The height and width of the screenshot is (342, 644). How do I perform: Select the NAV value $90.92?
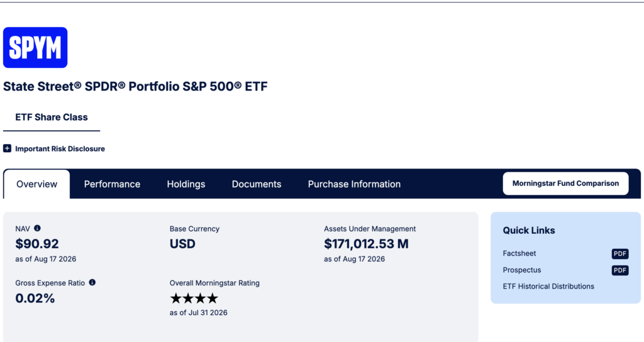coord(37,244)
